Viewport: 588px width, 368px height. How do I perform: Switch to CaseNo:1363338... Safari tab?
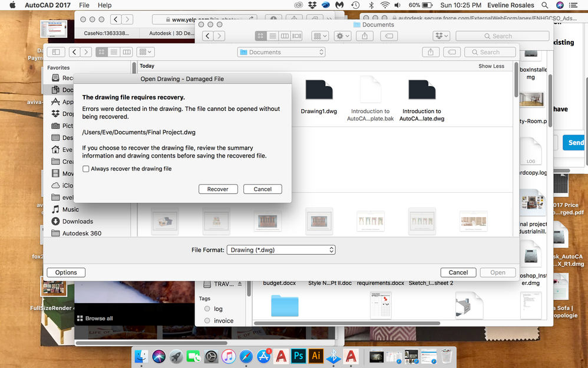tap(107, 33)
